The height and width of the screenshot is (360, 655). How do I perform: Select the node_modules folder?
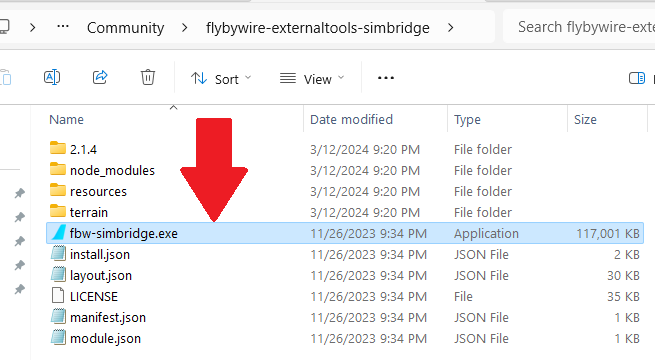[x=345, y=170]
